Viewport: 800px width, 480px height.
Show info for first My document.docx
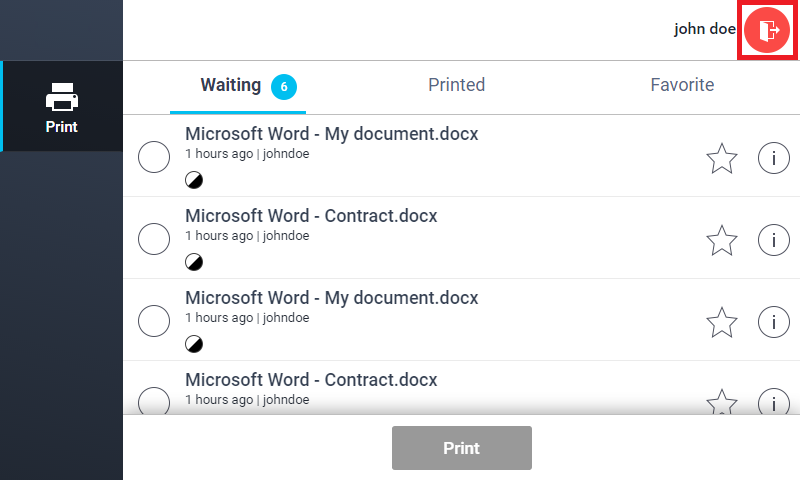click(773, 158)
